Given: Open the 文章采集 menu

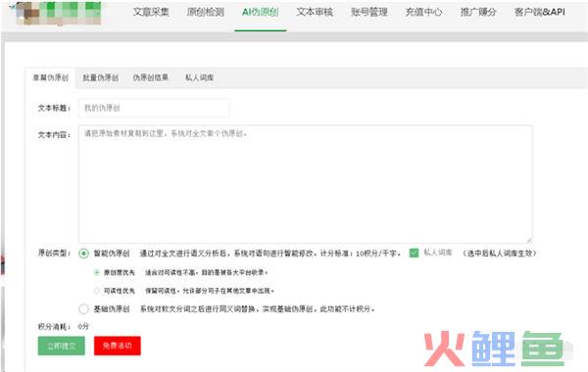Looking at the screenshot, I should 151,12.
